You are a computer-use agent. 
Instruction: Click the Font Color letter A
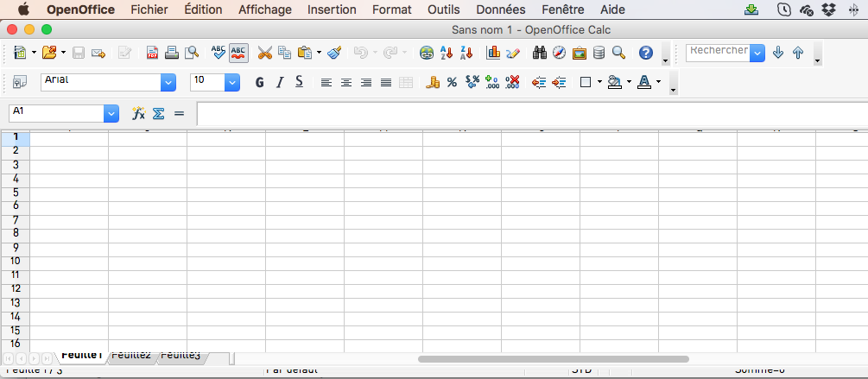[x=643, y=82]
